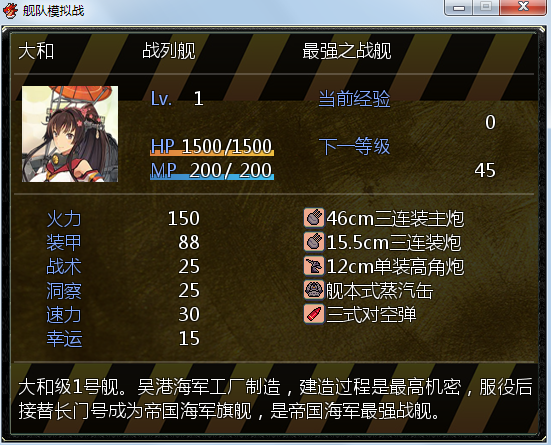
Task: Close the 舰队模拟战 window
Action: pyautogui.click(x=523, y=7)
